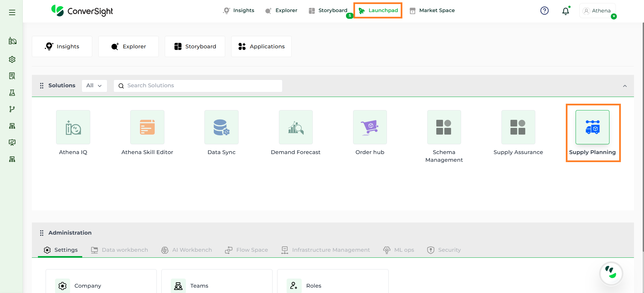The width and height of the screenshot is (644, 293).
Task: Click the Storyboard shortcut button
Action: (x=195, y=47)
